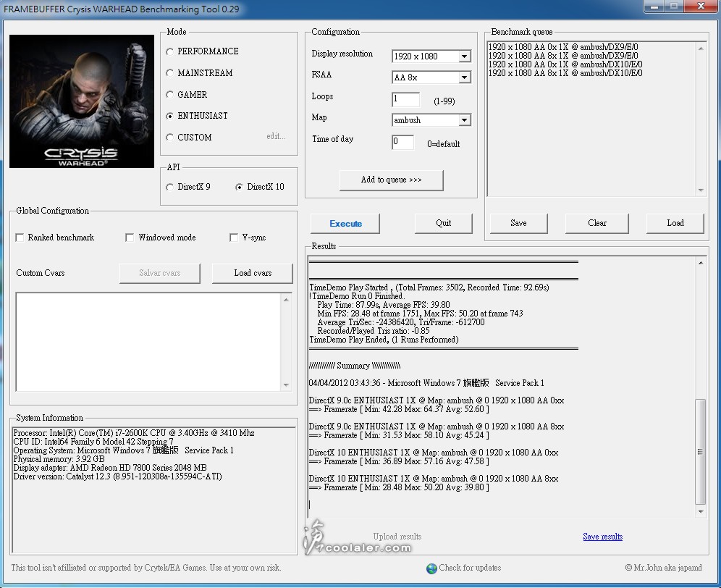Click the Quit button

443,223
